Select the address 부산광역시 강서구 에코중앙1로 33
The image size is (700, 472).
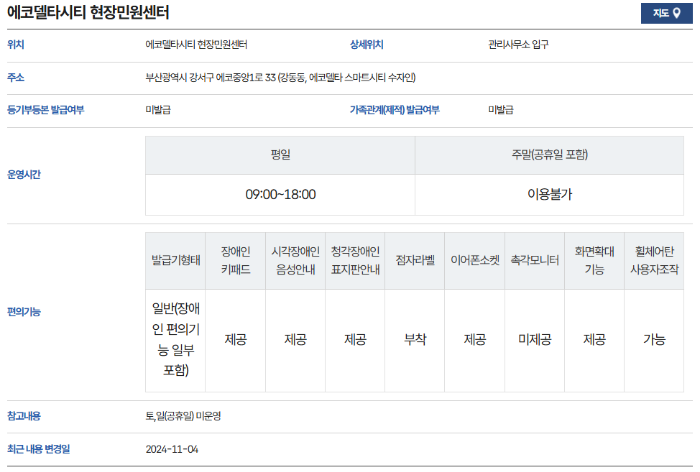pyautogui.click(x=211, y=78)
